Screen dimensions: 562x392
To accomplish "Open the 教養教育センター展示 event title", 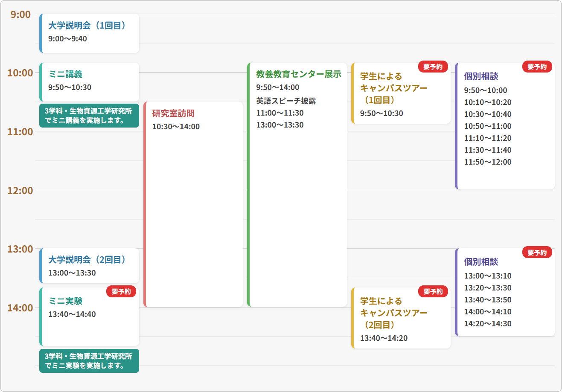I will coord(299,74).
